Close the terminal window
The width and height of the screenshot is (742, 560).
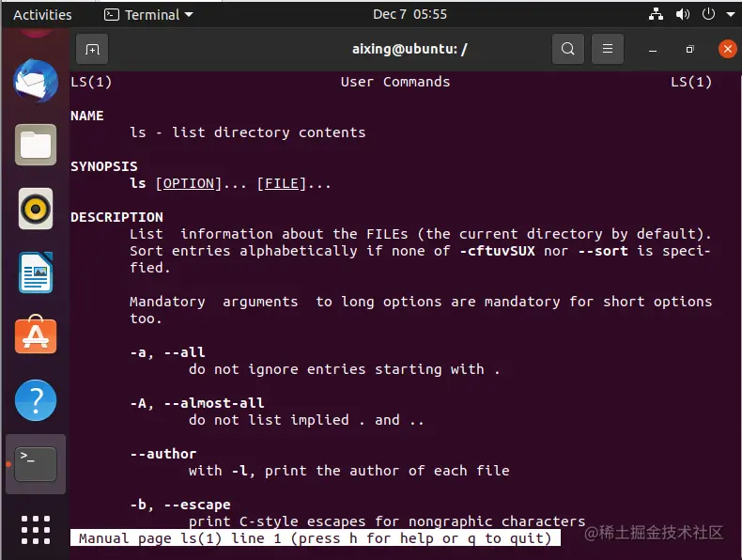click(x=727, y=49)
